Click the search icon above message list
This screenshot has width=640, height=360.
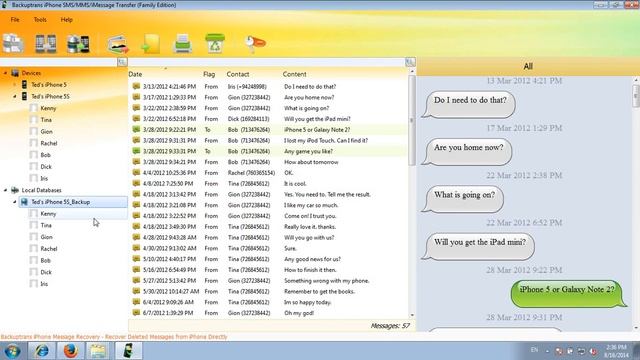410,62
